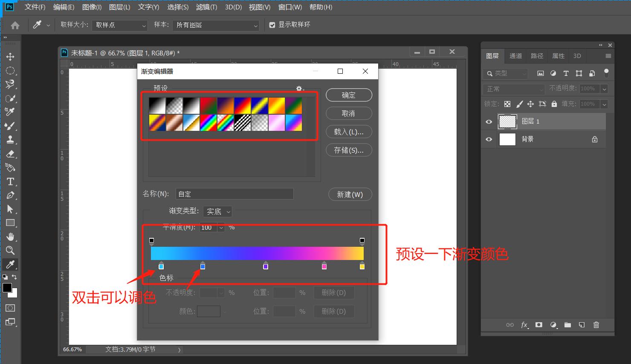
Task: Create new fill or adjustment layer
Action: pos(553,325)
